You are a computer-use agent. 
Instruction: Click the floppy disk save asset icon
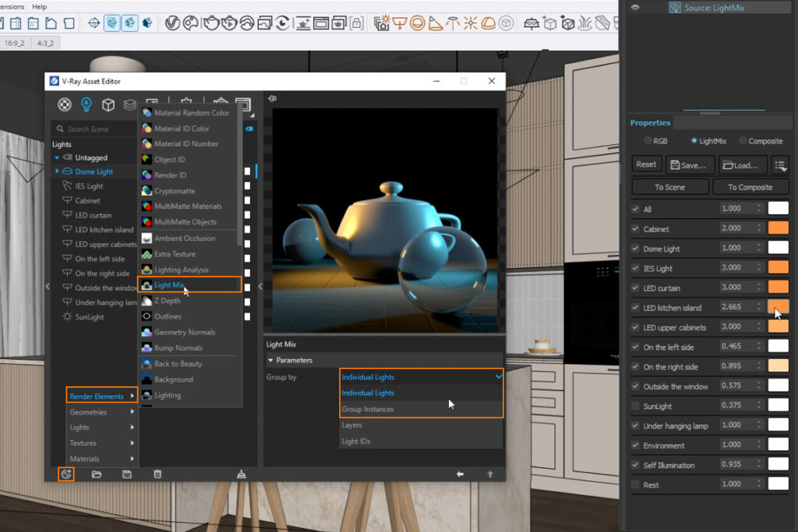click(127, 474)
